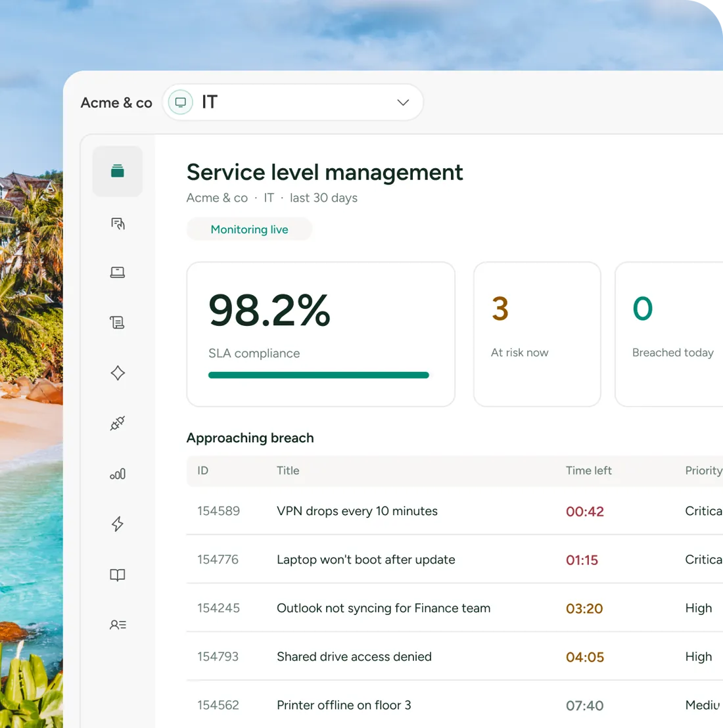723x728 pixels.
Task: Select the laptop assets icon in sidebar
Action: pyautogui.click(x=118, y=272)
